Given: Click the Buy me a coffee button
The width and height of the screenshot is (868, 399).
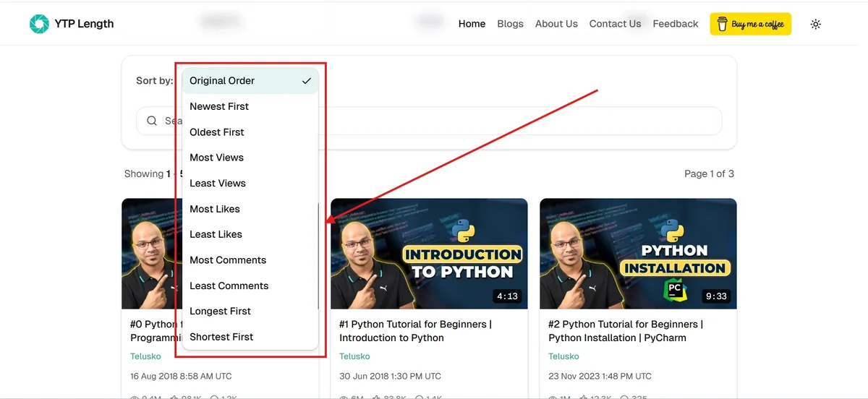Looking at the screenshot, I should (751, 24).
